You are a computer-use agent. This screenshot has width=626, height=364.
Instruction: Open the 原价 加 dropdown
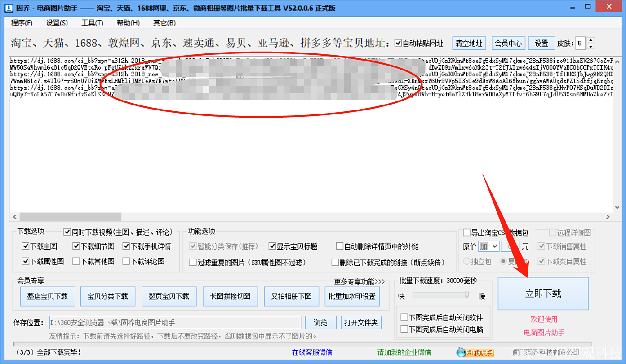(x=488, y=246)
